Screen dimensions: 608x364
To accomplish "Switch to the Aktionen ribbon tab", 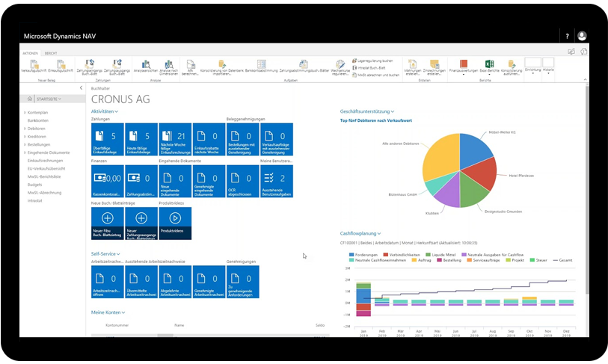I will pyautogui.click(x=30, y=53).
